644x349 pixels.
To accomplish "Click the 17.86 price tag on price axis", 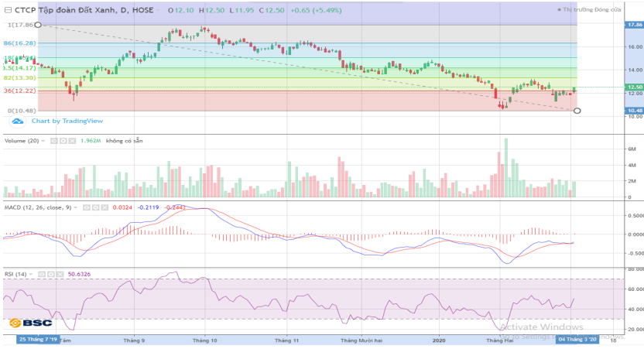I will [x=635, y=25].
